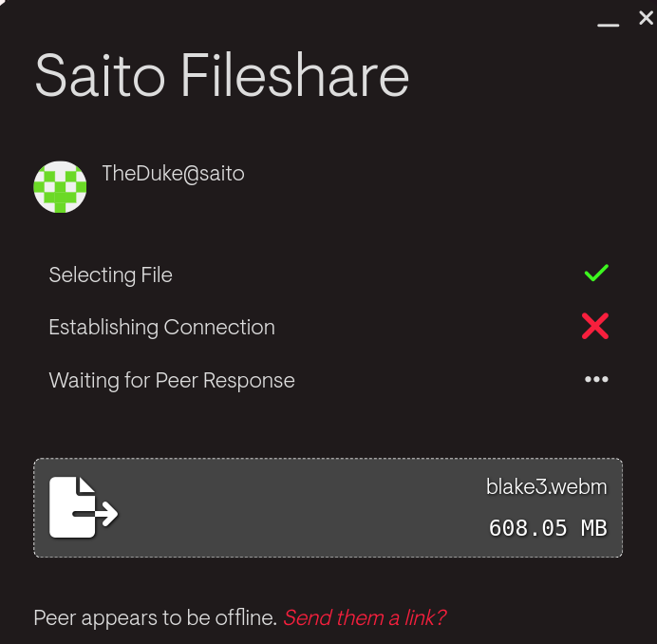Select the blake3.webm filename
This screenshot has height=644, width=657.
[546, 487]
